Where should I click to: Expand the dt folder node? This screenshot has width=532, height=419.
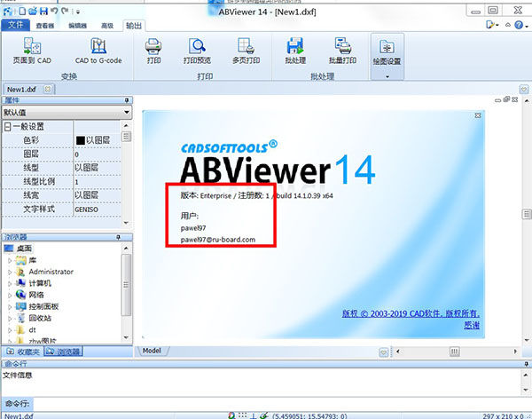pos(10,330)
